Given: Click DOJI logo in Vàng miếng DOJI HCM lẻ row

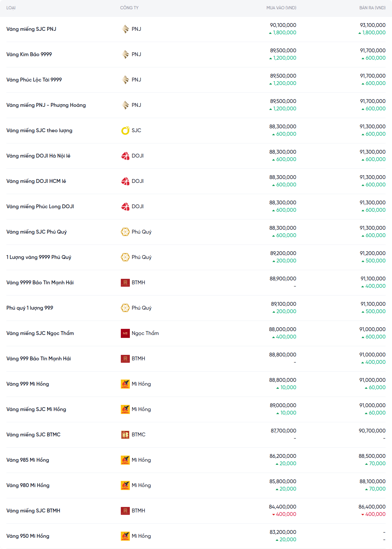Looking at the screenshot, I should coord(125,181).
